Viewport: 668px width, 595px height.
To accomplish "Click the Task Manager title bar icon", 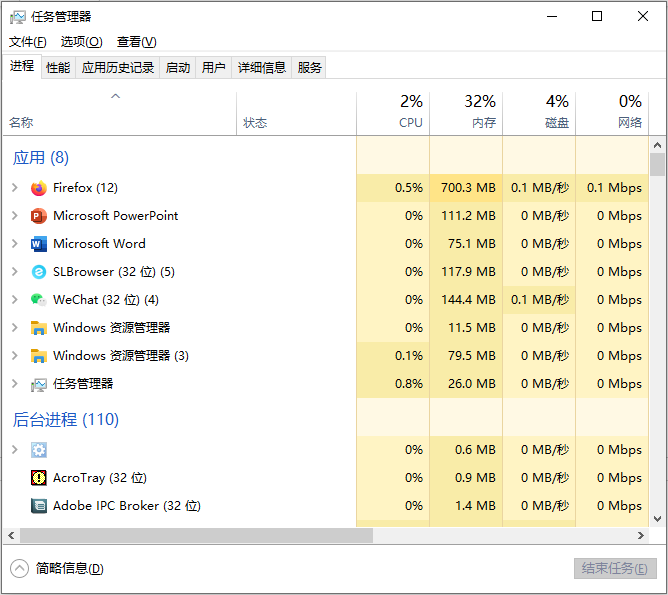I will (17, 17).
